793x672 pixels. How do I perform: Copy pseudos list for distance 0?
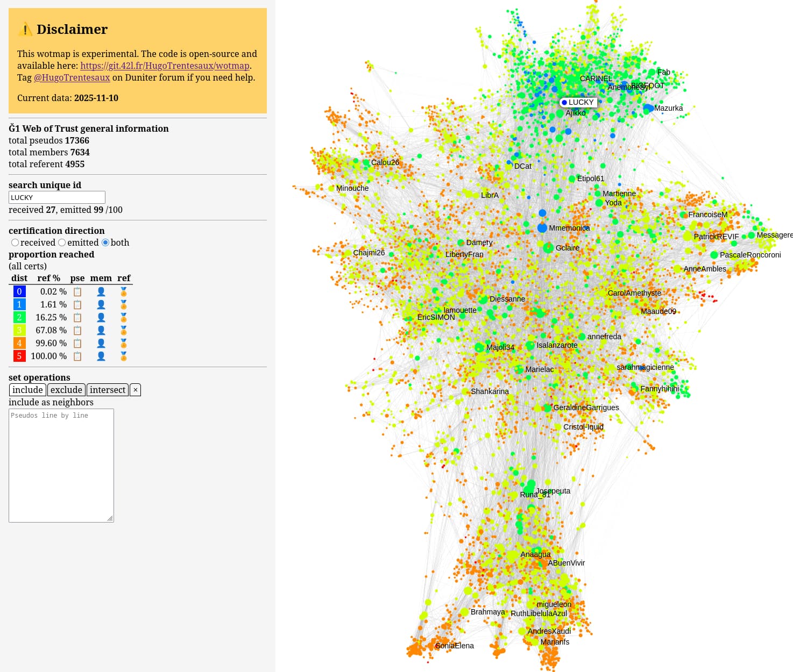pyautogui.click(x=77, y=292)
